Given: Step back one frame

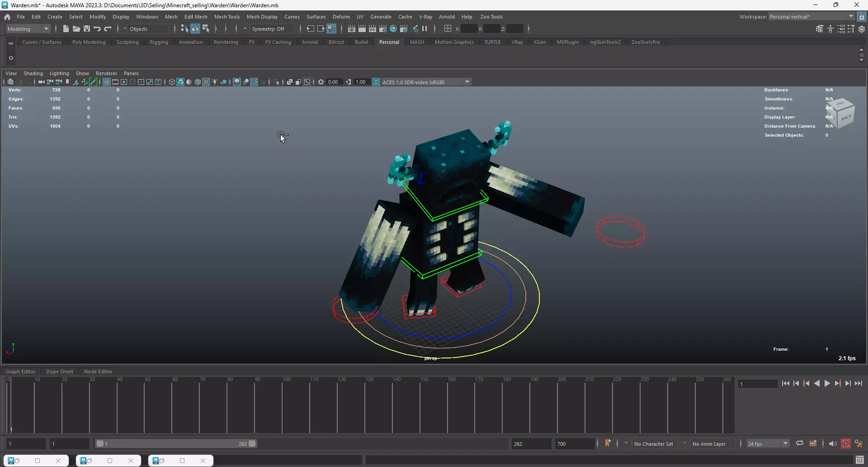Looking at the screenshot, I should (x=796, y=383).
